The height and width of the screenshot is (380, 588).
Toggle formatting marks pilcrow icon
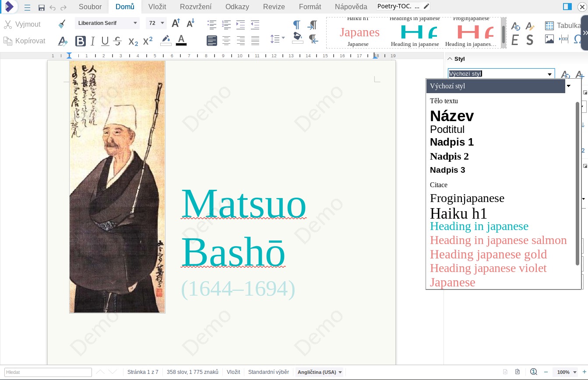point(297,24)
